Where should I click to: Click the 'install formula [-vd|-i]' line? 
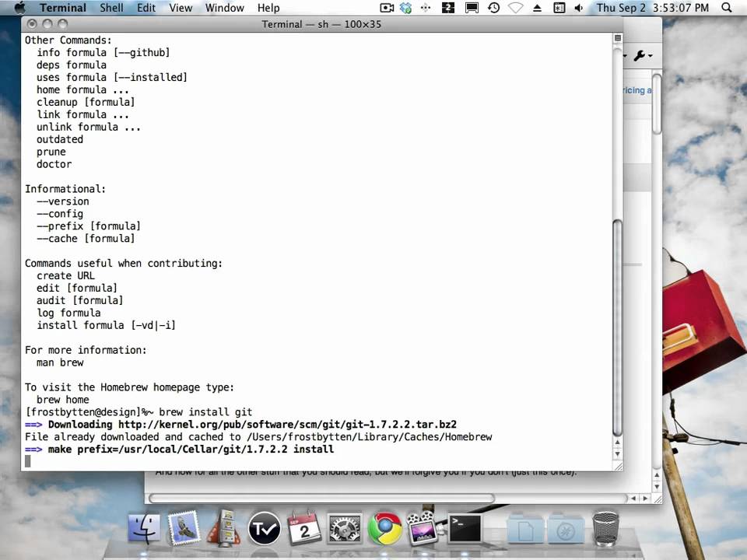tap(106, 325)
